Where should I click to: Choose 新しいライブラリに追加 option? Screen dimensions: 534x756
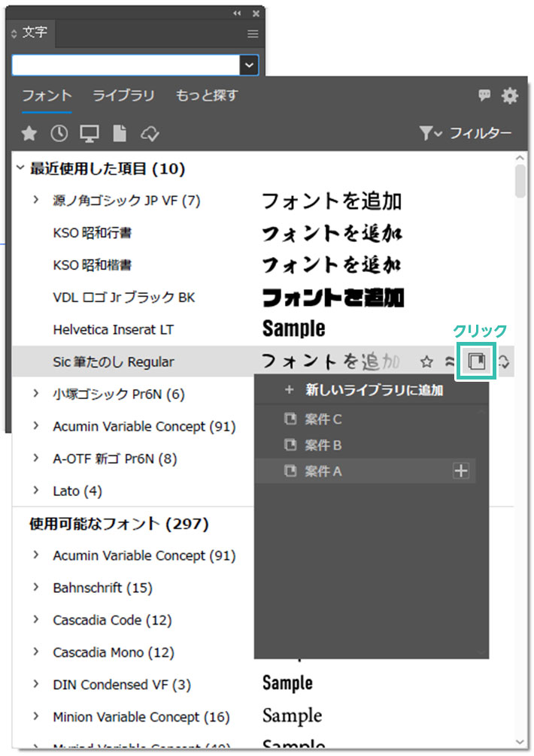point(374,390)
